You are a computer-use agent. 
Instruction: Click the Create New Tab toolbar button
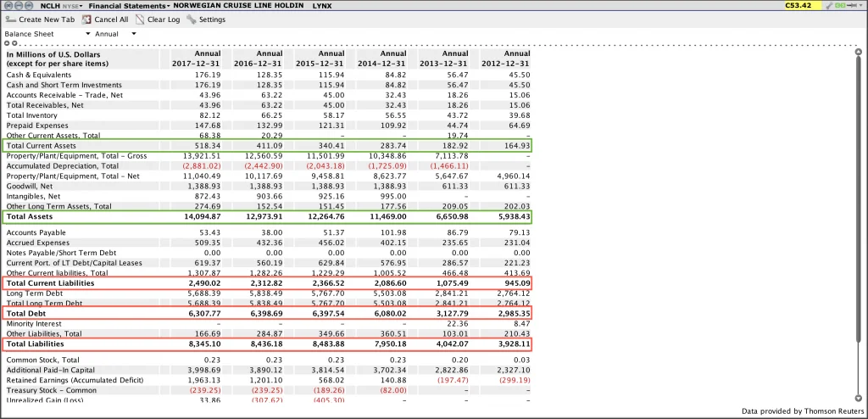pos(40,20)
